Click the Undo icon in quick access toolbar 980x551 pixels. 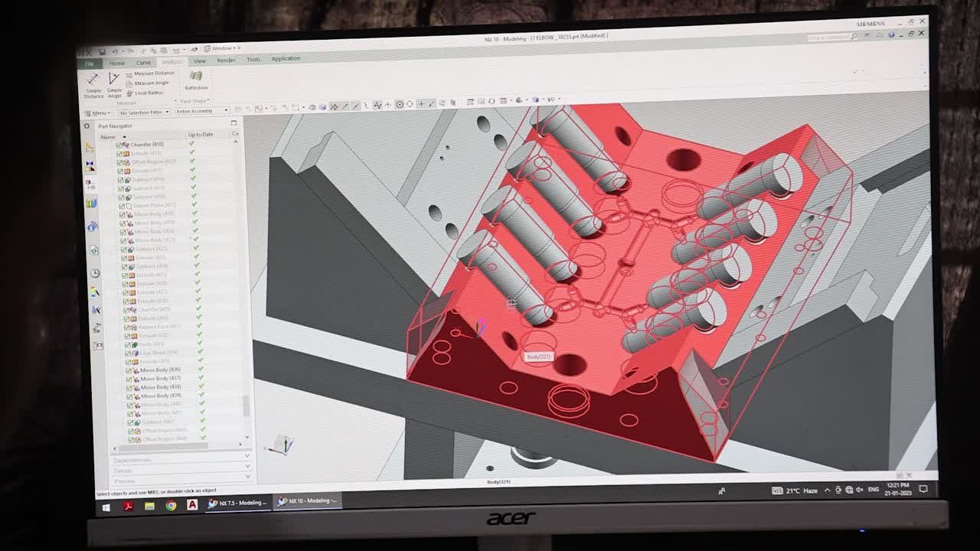(x=113, y=51)
